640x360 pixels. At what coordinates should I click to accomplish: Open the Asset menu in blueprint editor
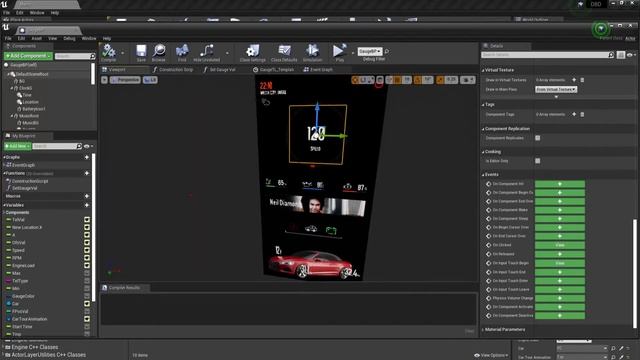(36, 38)
